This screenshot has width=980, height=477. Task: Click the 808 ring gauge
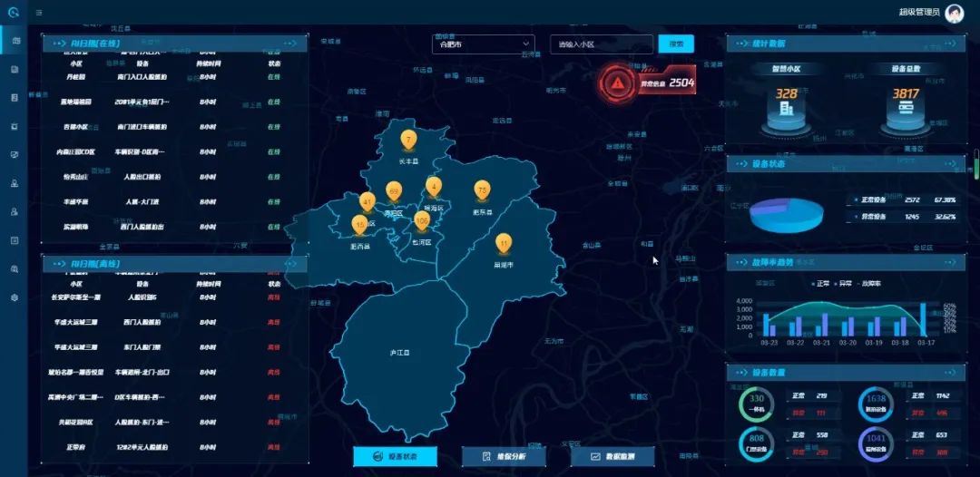pos(757,444)
